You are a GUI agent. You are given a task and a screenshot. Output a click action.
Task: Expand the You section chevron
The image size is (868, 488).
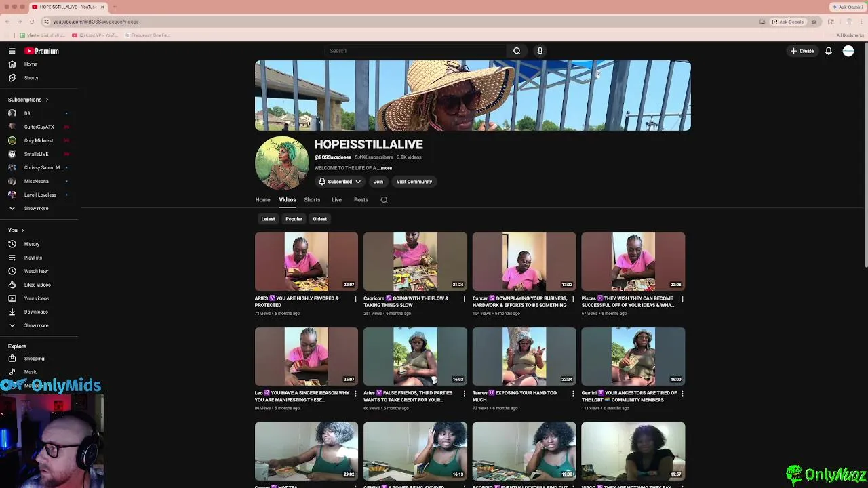click(22, 230)
